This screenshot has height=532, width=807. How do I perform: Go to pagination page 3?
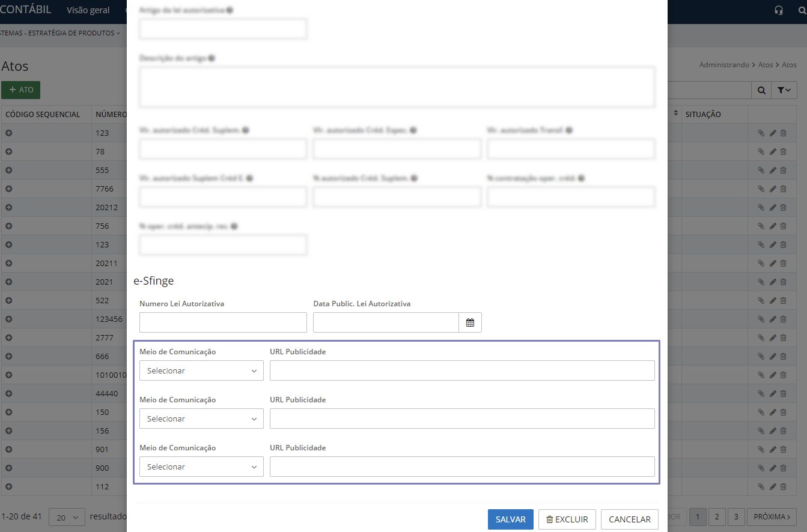(736, 517)
